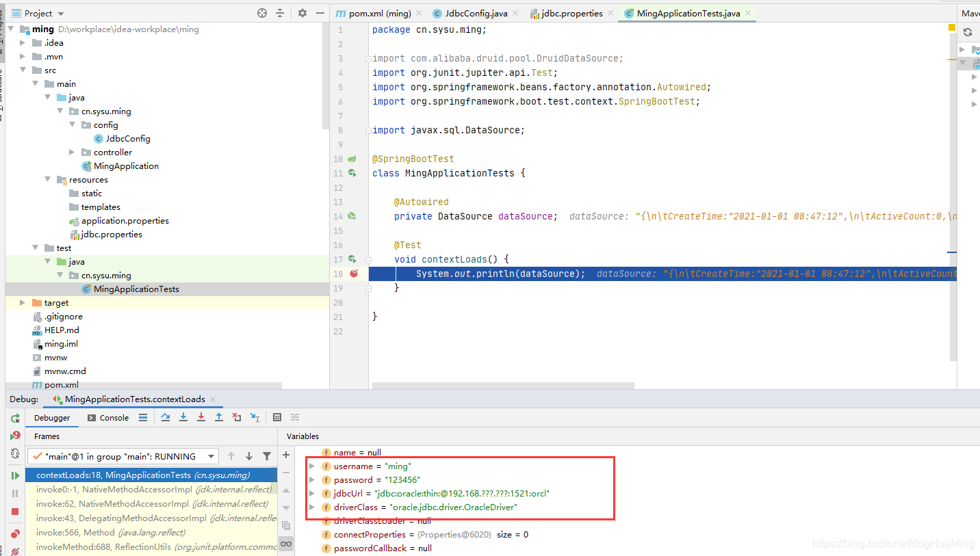Click Toggle auto-test icon in debug sidebar
Viewport: 980px width, 556px height.
[15, 453]
